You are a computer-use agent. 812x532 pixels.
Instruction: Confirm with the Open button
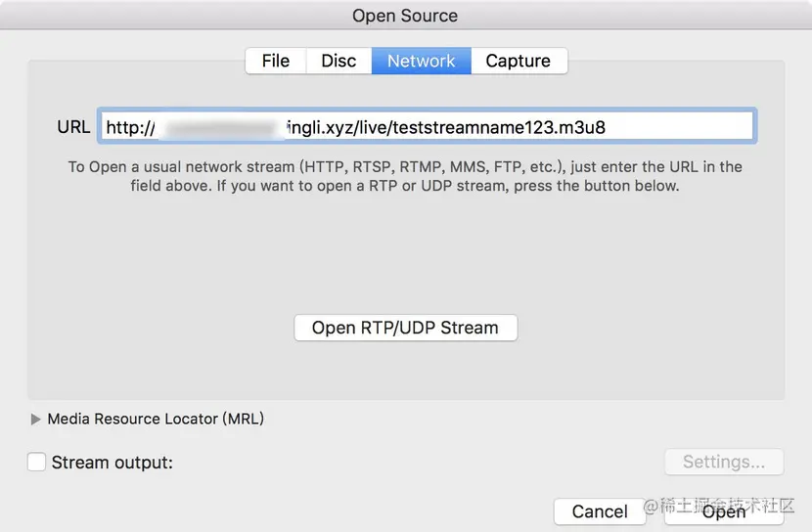pos(723,511)
